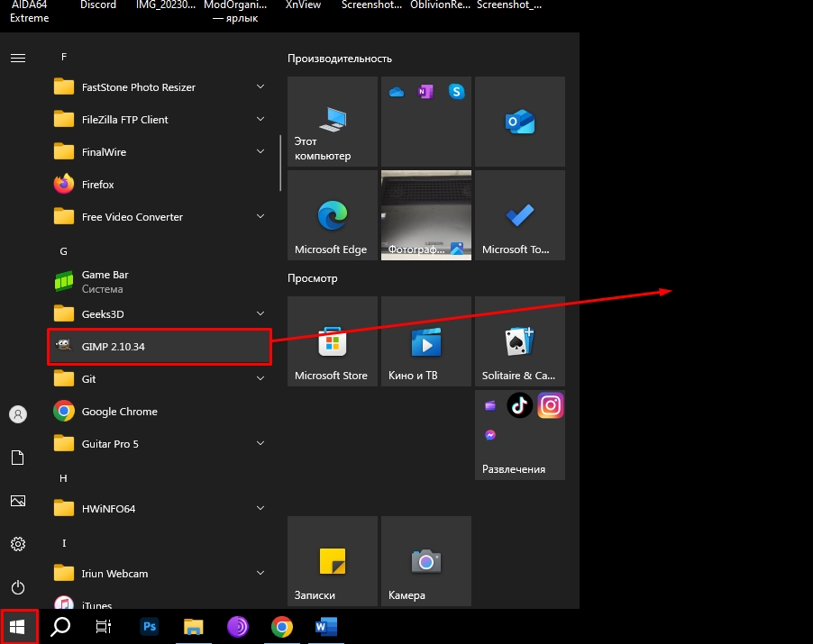813x644 pixels.
Task: Expand FastStone Photo Resizer folder chevron
Action: coord(260,86)
